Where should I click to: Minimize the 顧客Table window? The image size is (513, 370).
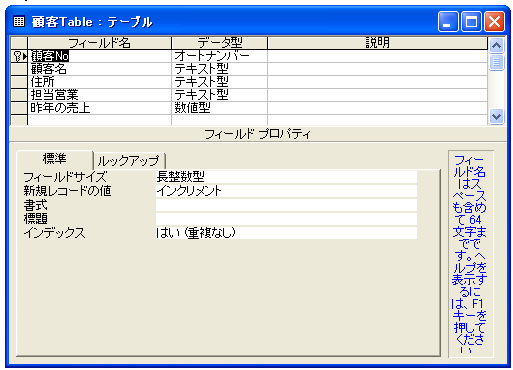pyautogui.click(x=448, y=22)
